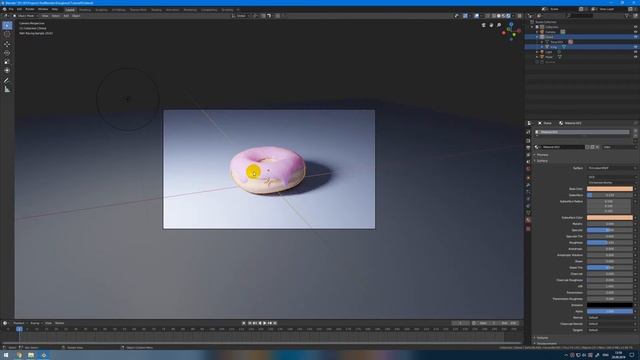
Task: Open the World properties tab
Action: (x=528, y=169)
